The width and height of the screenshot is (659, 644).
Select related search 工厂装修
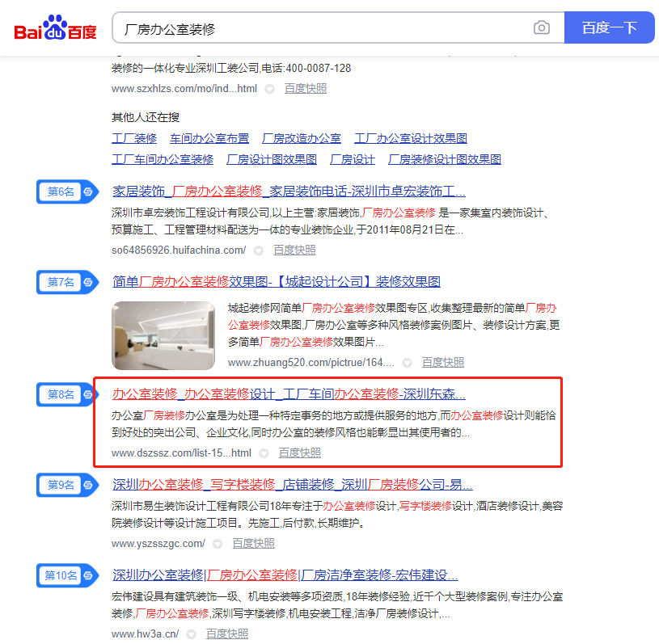(x=134, y=138)
